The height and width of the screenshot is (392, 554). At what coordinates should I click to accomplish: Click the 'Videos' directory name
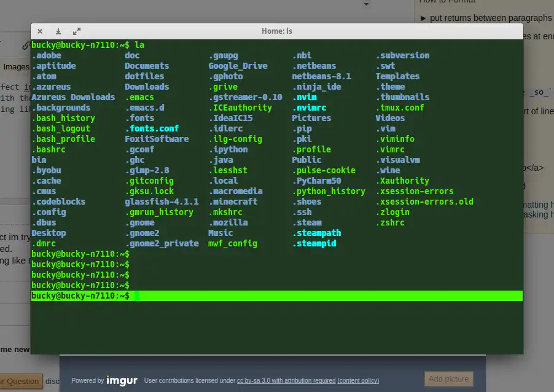point(390,118)
